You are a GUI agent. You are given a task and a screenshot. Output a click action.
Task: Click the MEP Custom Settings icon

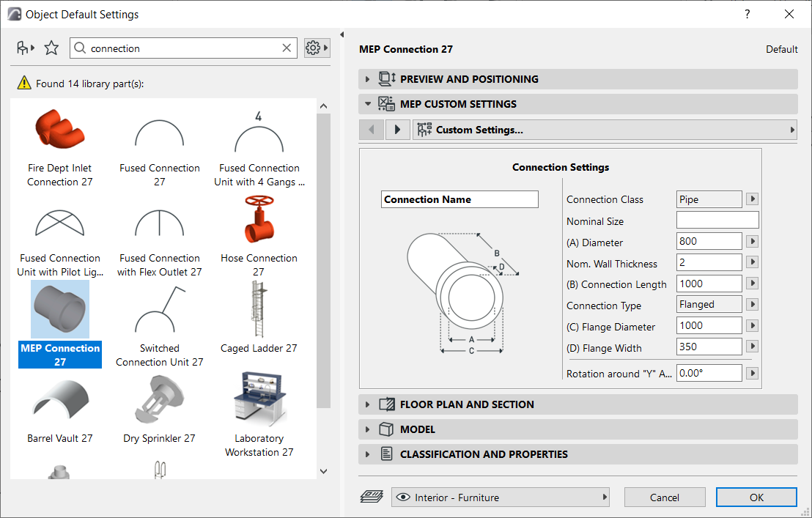[x=386, y=104]
